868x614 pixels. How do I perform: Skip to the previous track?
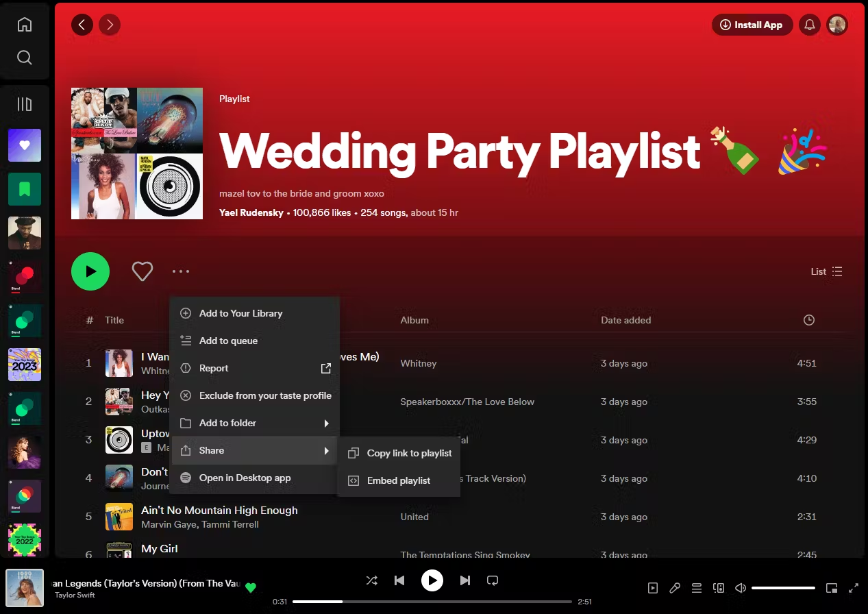coord(399,580)
